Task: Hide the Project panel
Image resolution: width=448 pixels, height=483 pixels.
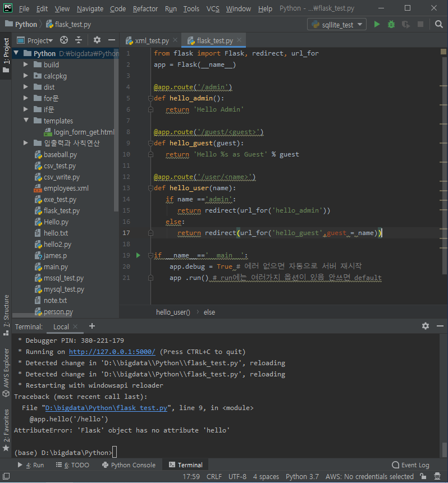Action: (112, 40)
